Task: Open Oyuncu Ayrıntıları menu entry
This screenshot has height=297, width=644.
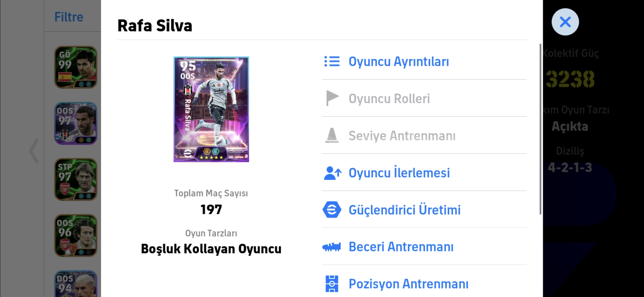Action: (399, 61)
